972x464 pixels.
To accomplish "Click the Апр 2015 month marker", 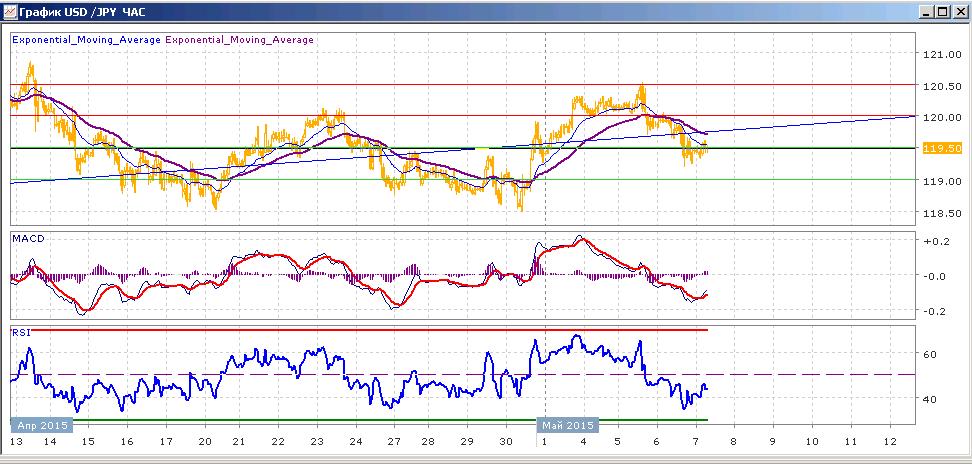I will point(42,426).
